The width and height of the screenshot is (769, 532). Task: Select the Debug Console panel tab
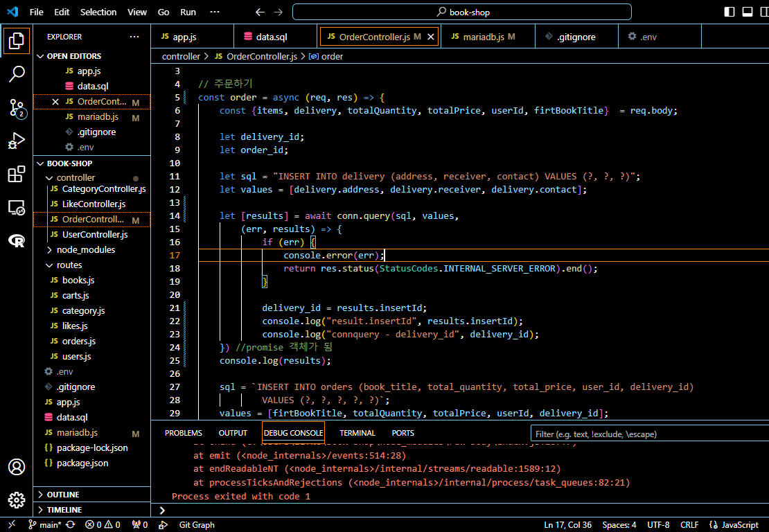click(293, 434)
